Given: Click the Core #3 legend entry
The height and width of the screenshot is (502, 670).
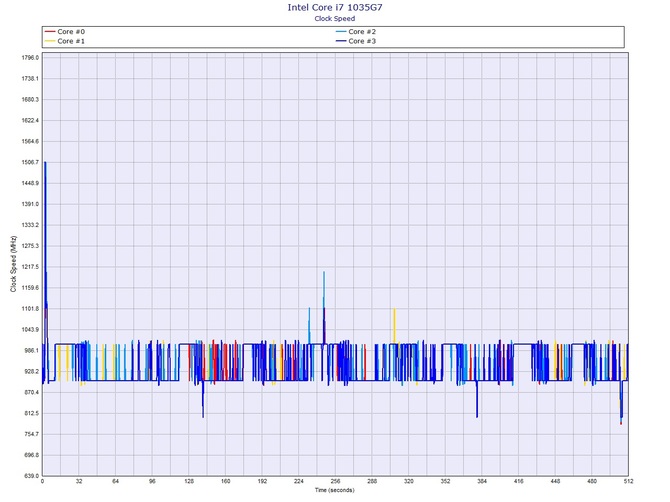Looking at the screenshot, I should (x=356, y=41).
